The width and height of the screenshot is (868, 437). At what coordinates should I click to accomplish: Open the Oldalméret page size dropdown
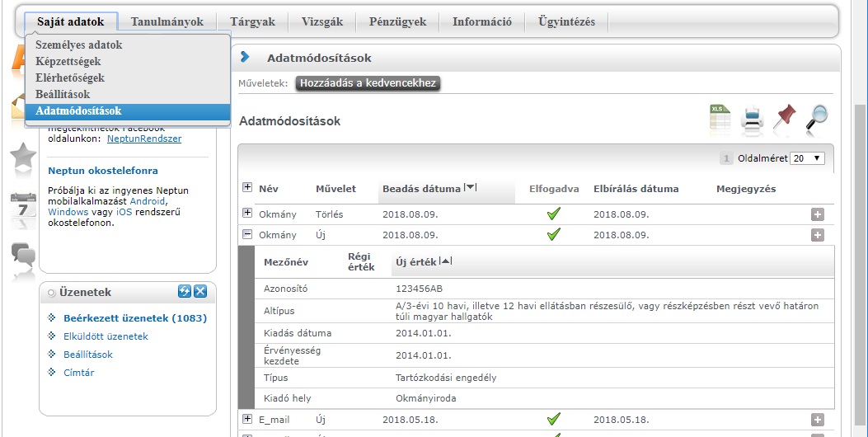pos(807,158)
